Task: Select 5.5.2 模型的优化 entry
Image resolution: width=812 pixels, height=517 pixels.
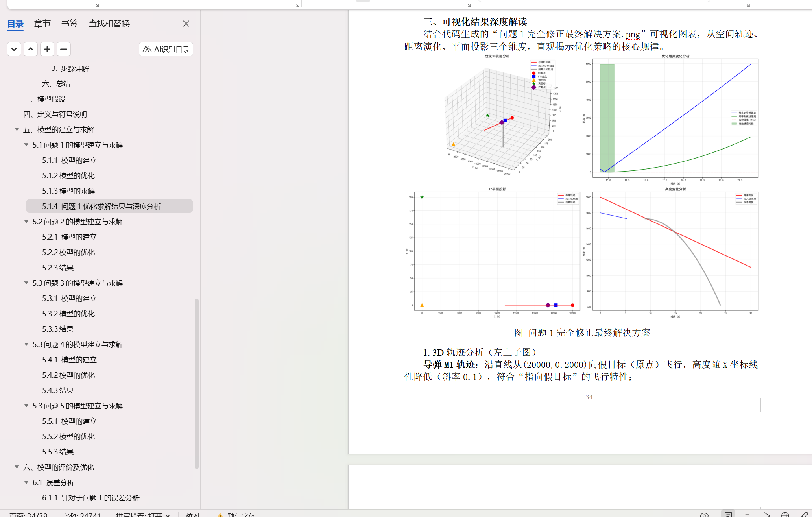Action: tap(68, 436)
